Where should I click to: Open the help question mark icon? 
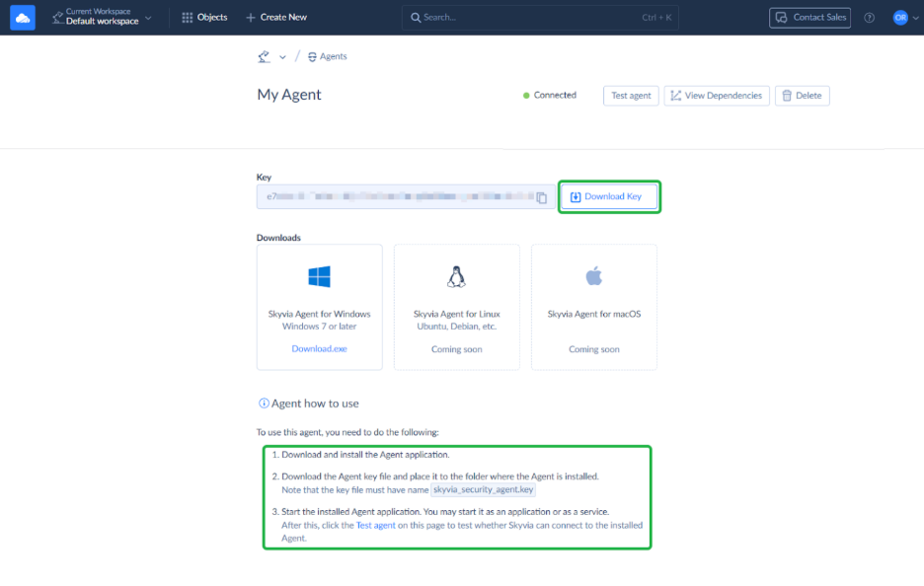coord(869,18)
